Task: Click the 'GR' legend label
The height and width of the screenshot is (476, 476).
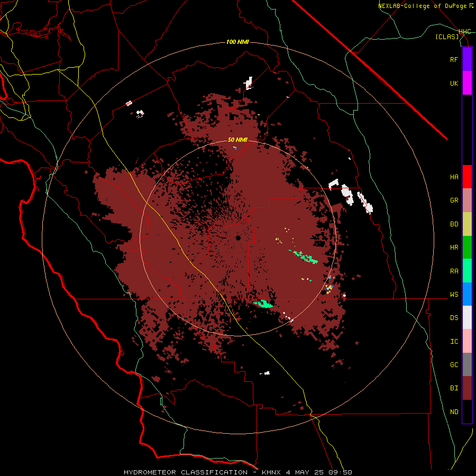Action: pos(454,200)
